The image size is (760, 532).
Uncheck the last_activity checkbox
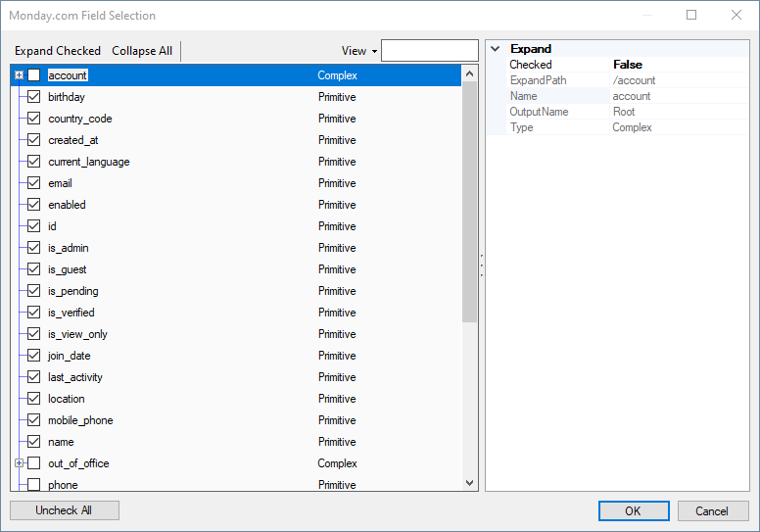[34, 377]
